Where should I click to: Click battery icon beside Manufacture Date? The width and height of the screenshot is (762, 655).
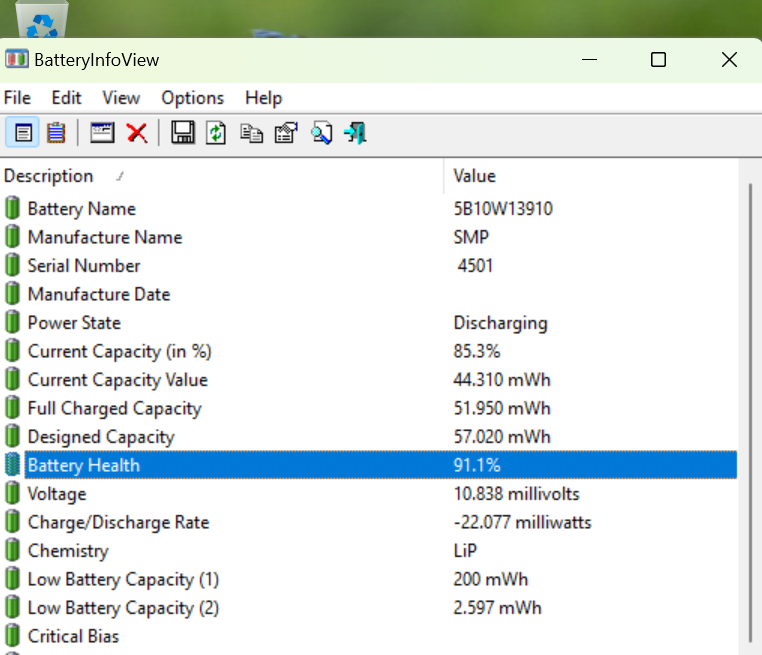[13, 293]
